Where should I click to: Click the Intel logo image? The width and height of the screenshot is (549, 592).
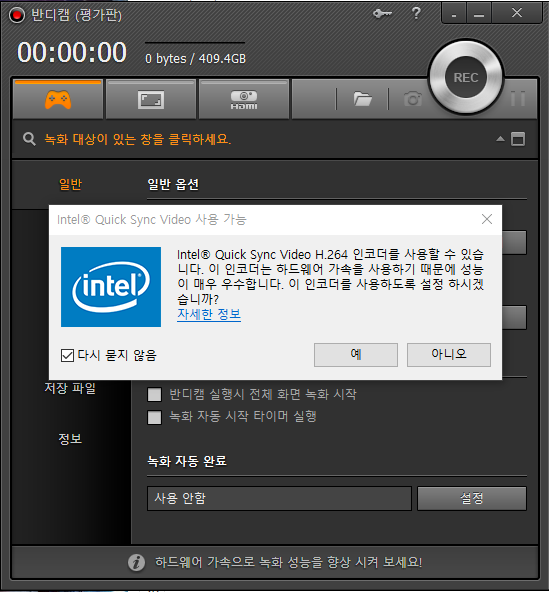point(111,287)
